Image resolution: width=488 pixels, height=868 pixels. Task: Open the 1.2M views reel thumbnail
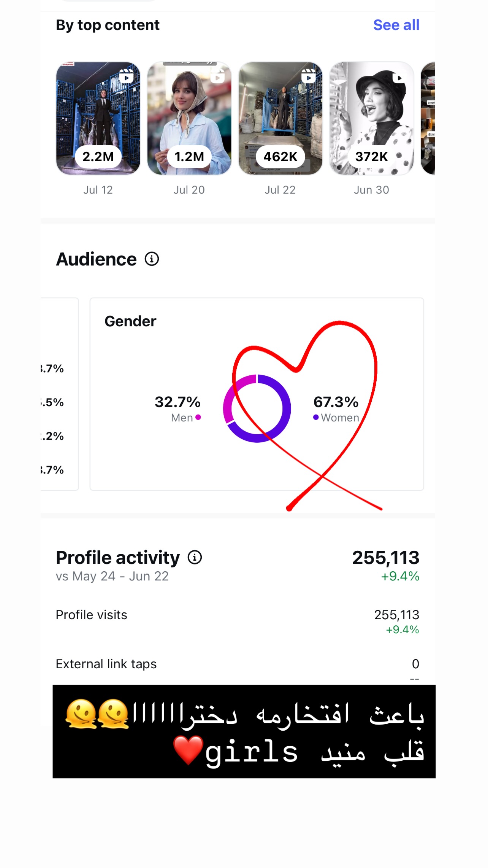(189, 118)
